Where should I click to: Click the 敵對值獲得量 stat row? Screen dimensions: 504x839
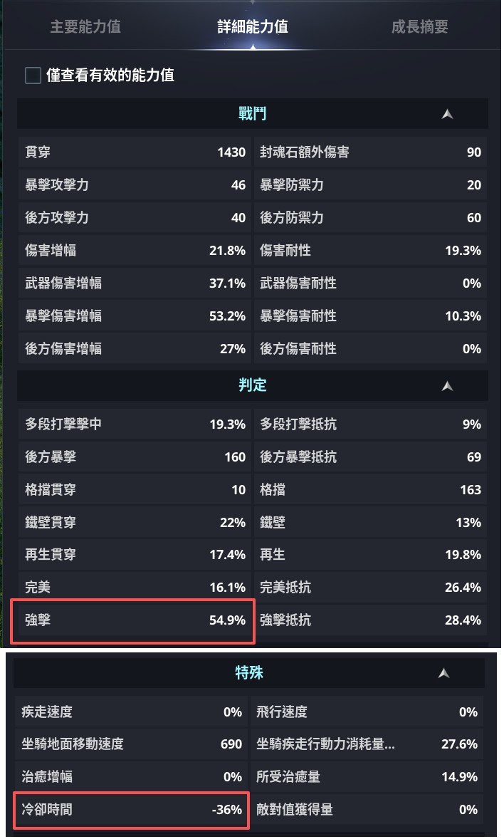370,810
